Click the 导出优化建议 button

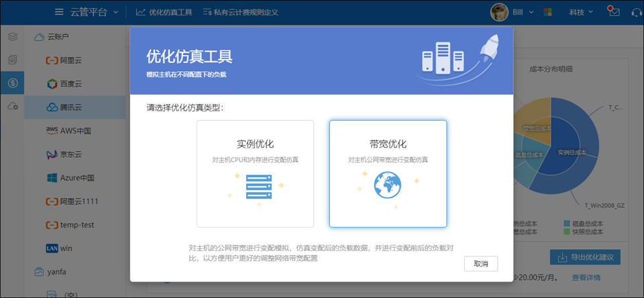(x=585, y=257)
